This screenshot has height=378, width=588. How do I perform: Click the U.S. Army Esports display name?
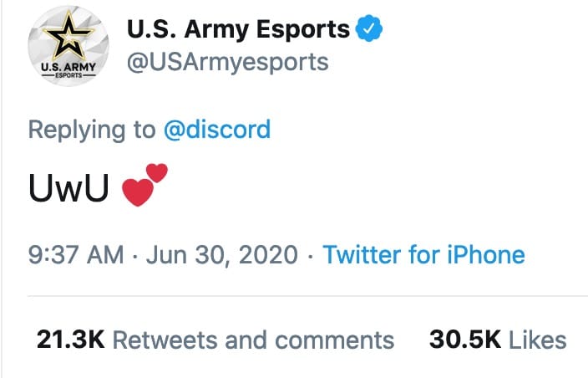tap(238, 29)
